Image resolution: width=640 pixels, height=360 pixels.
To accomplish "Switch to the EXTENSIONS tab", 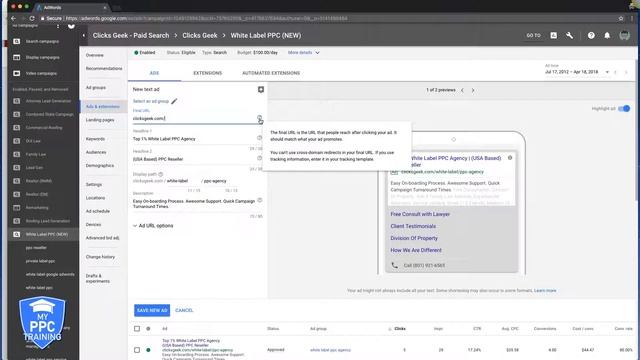I will 207,73.
